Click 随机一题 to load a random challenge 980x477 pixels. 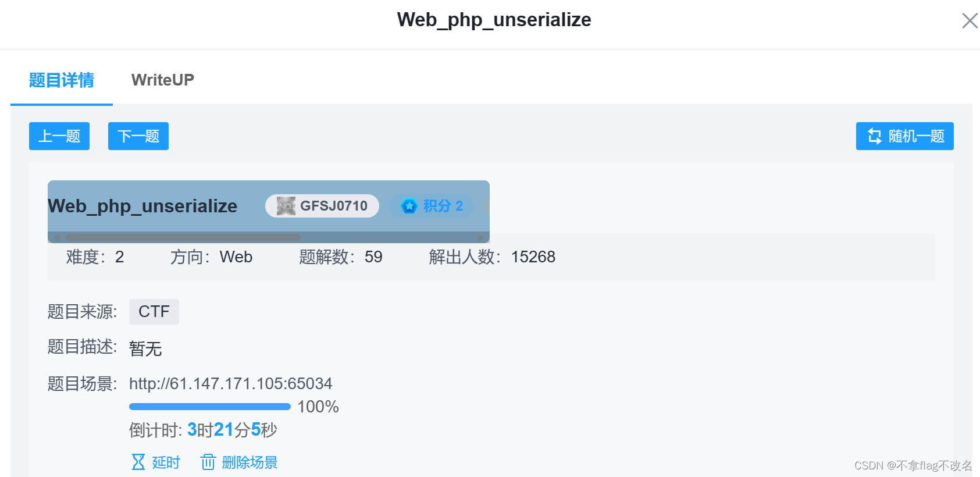coord(904,136)
